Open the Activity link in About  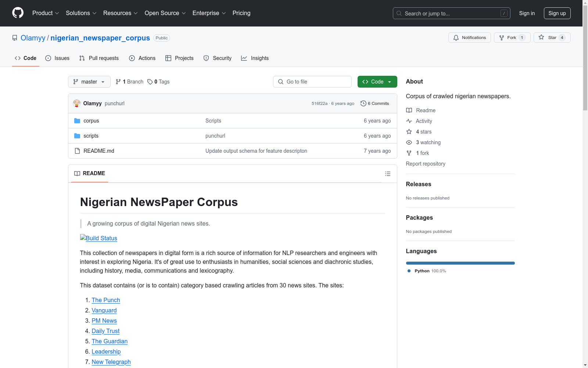[419, 121]
